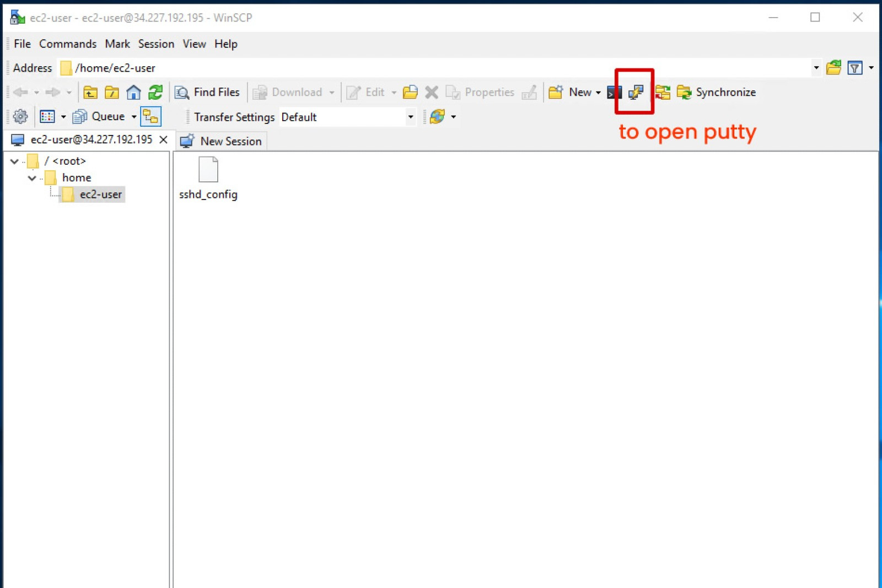Image resolution: width=882 pixels, height=588 pixels.
Task: Click the Synchronize button
Action: coord(716,92)
